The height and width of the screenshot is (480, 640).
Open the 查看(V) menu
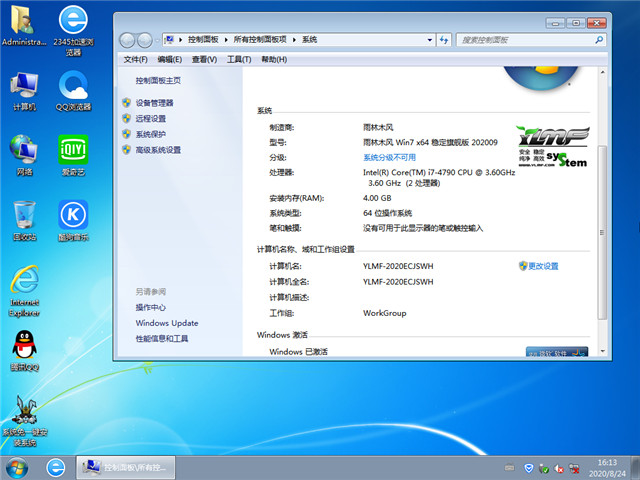(x=204, y=60)
